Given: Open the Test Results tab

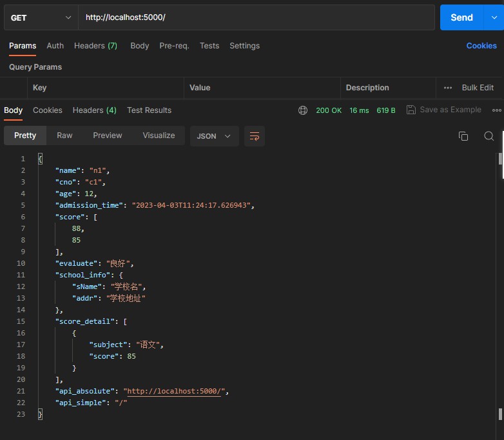Looking at the screenshot, I should click(149, 110).
